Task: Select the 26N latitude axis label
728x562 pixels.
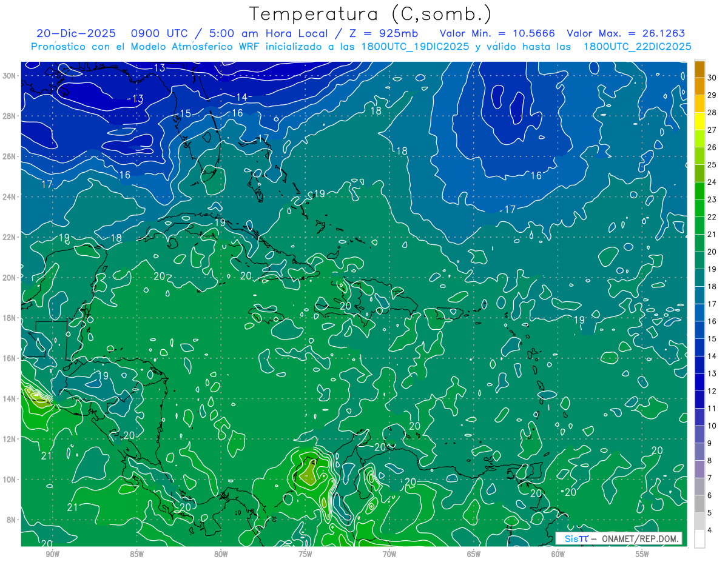Action: click(x=9, y=156)
